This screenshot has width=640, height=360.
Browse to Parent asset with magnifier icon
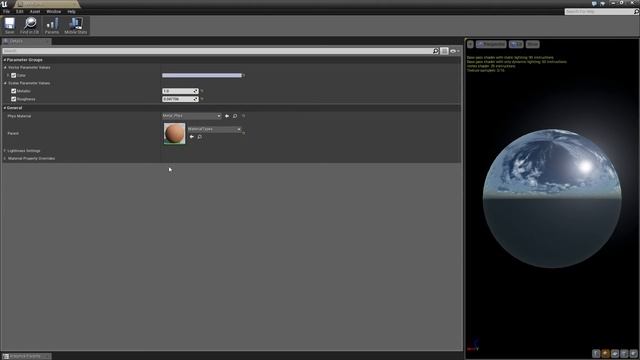pos(200,137)
